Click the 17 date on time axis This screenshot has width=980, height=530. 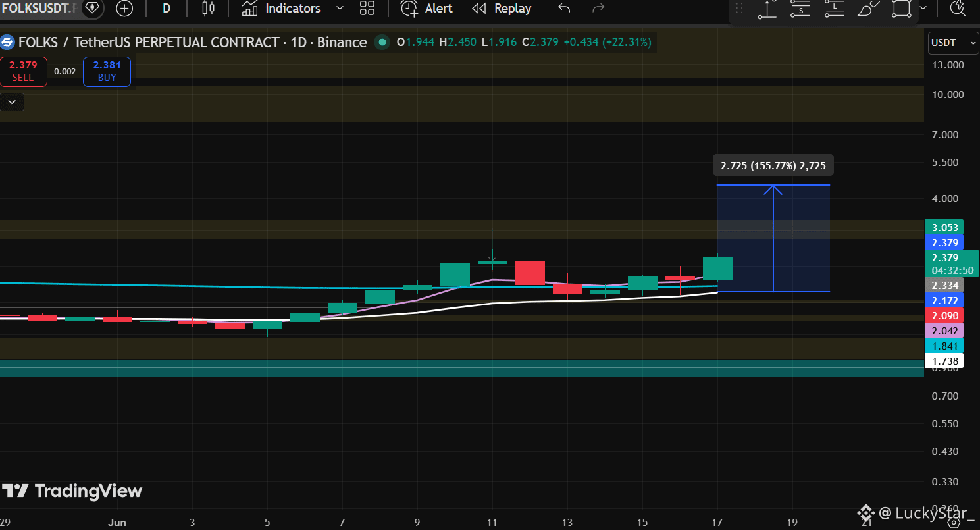717,522
